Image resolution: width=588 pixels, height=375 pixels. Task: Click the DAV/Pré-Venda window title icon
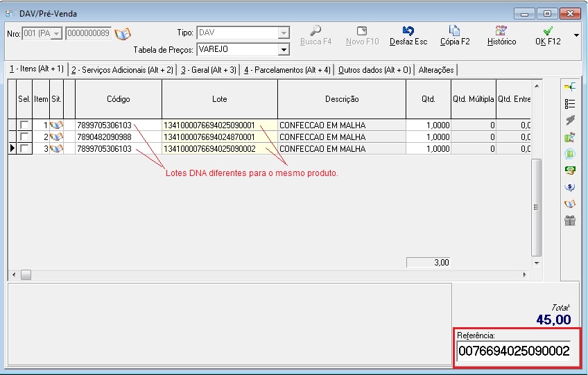10,13
